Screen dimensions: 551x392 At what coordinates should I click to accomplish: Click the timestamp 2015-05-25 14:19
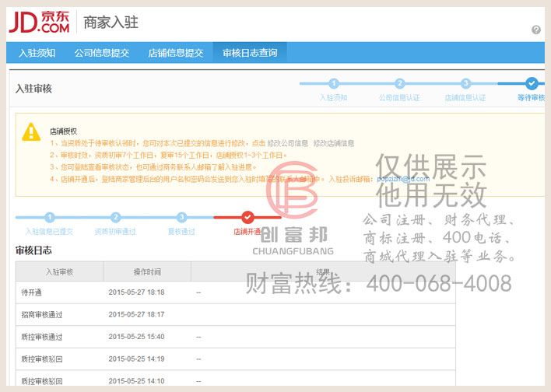tap(136, 359)
